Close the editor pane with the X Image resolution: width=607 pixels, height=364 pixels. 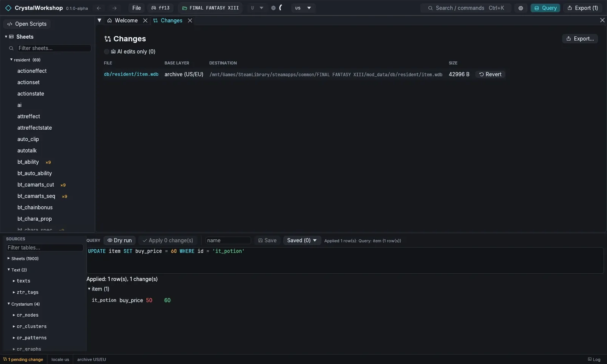(602, 20)
